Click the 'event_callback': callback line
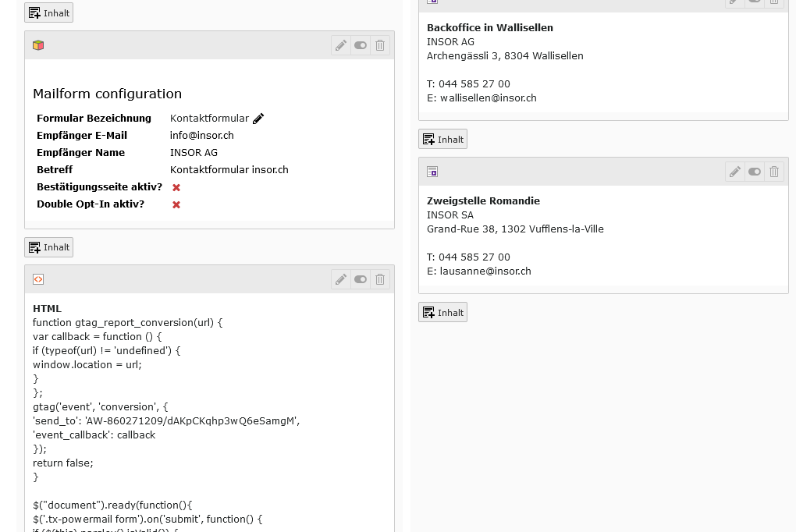796x532 pixels. click(94, 435)
